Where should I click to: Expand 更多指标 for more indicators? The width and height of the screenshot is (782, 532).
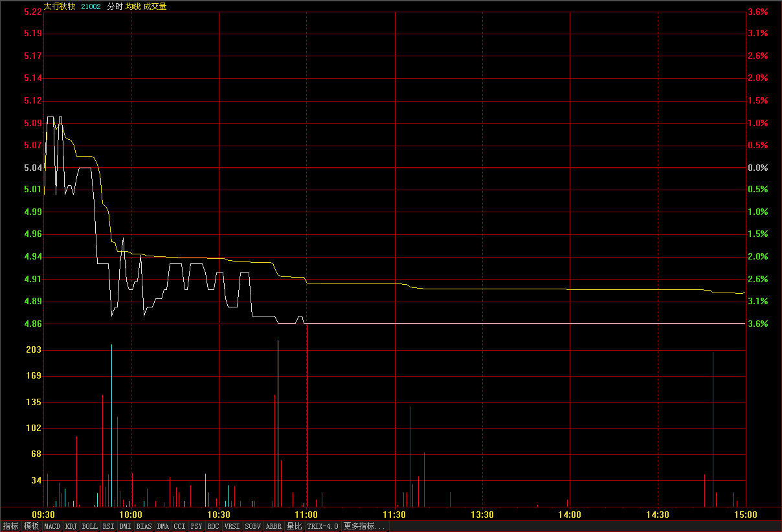pyautogui.click(x=364, y=526)
